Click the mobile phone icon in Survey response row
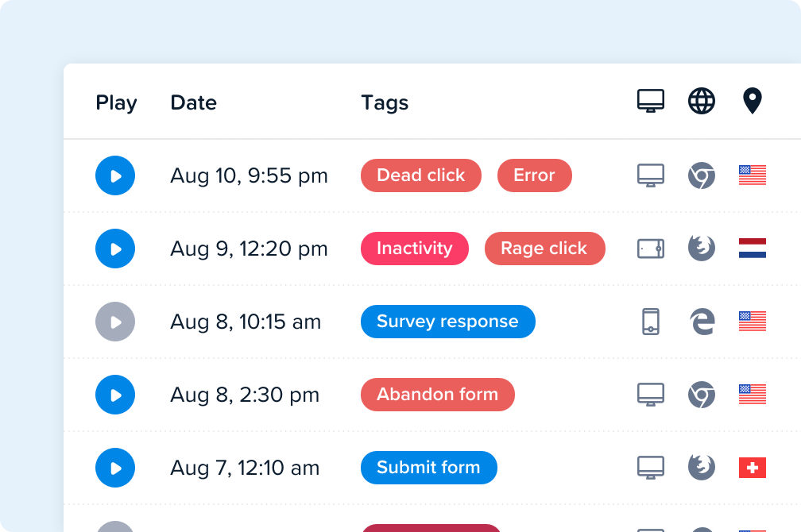The height and width of the screenshot is (532, 801). click(x=651, y=322)
